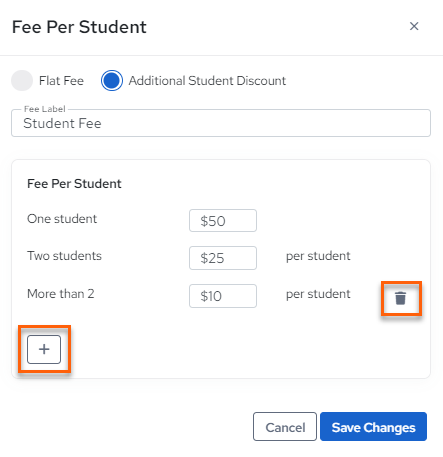The image size is (443, 457).
Task: Select the Flat Fee radio button
Action: (22, 81)
